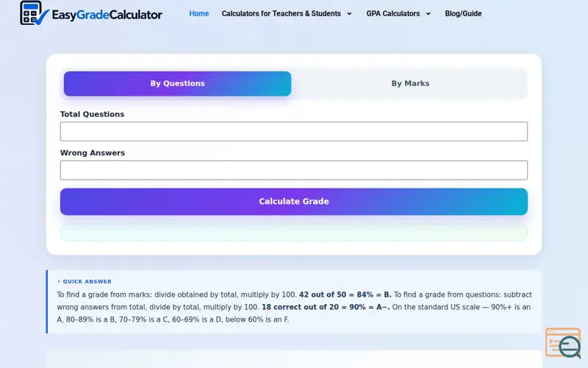Focus the Total Questions input field
The width and height of the screenshot is (588, 368).
(x=294, y=132)
